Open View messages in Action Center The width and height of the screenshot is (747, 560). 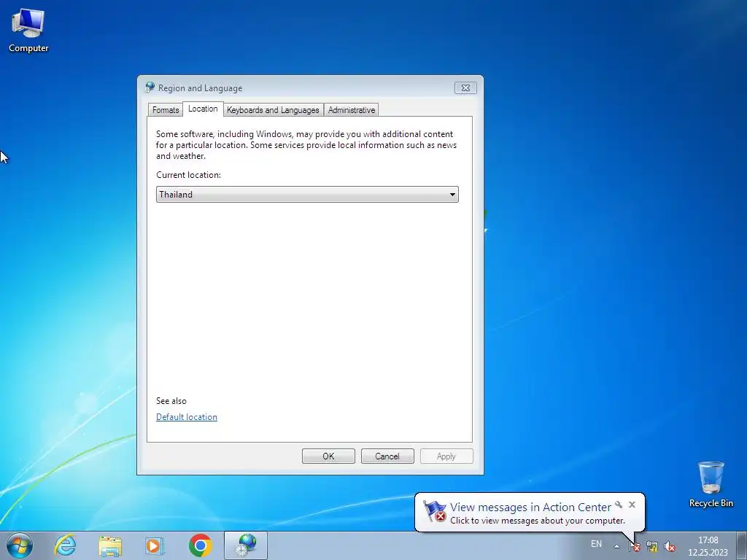click(530, 507)
